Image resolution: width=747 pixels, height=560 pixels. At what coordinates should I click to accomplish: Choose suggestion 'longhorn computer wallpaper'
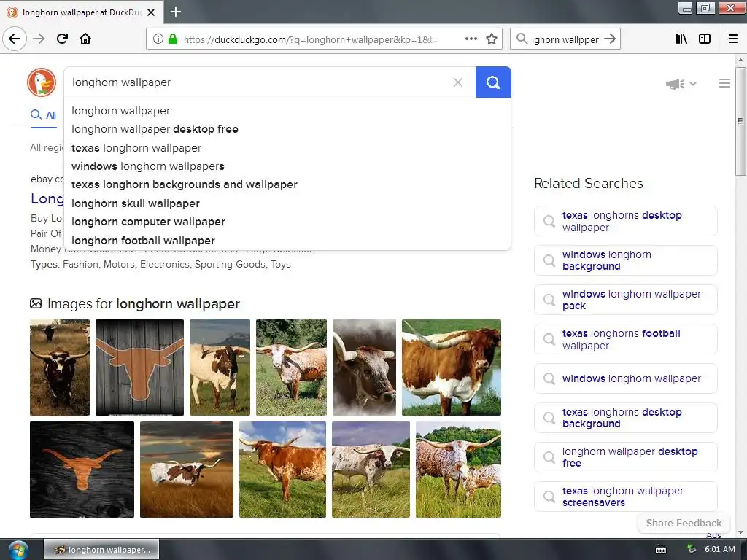(x=287, y=222)
